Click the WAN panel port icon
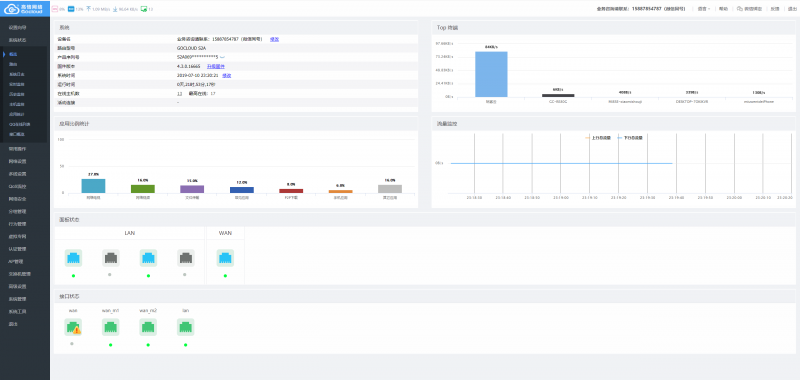The height and width of the screenshot is (380, 800). 225,258
